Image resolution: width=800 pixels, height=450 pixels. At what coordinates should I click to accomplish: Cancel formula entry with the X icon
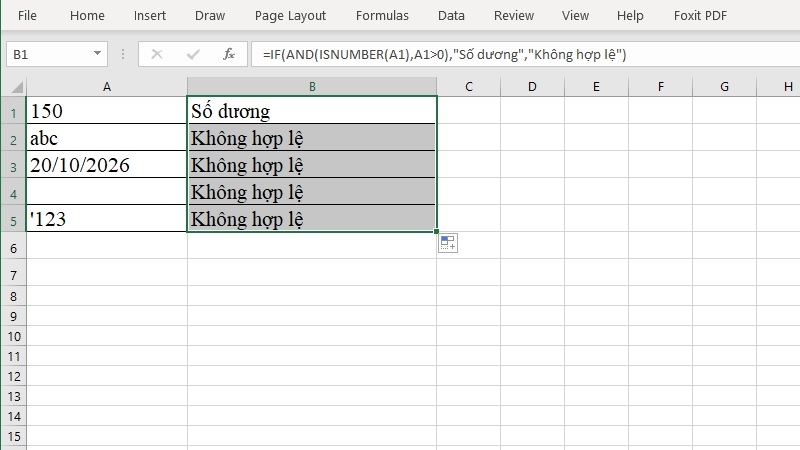tap(157, 54)
